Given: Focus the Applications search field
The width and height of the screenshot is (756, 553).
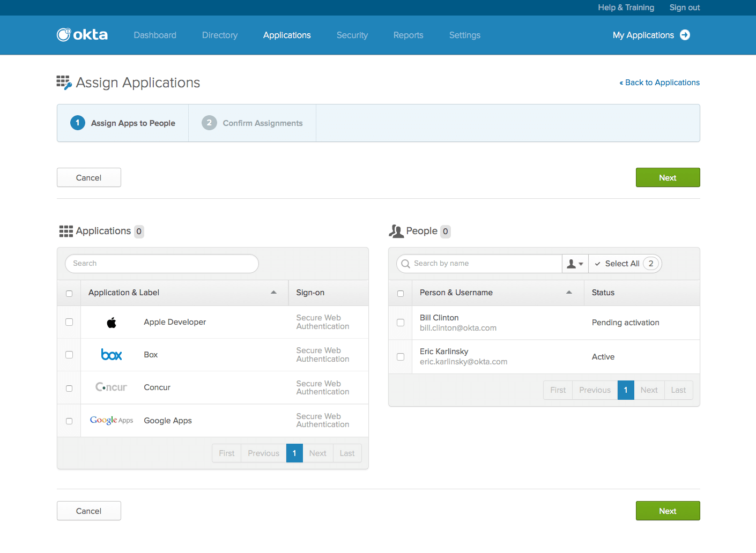Looking at the screenshot, I should pyautogui.click(x=162, y=264).
